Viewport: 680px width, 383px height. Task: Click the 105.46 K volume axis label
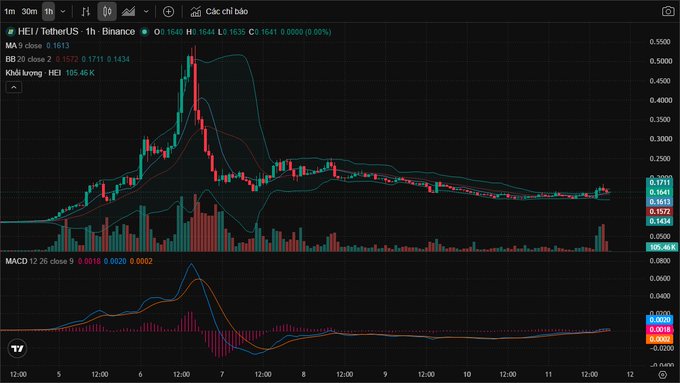(x=662, y=247)
